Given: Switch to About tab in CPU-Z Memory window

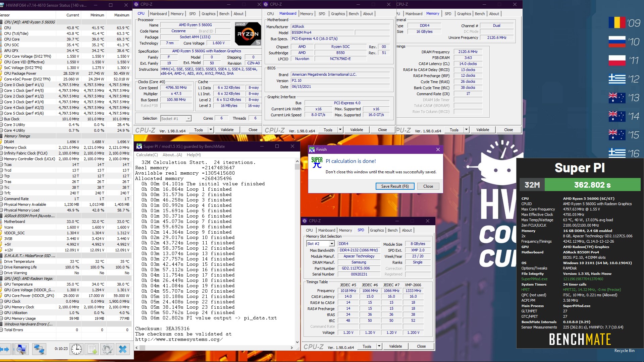Looking at the screenshot, I should tap(494, 14).
